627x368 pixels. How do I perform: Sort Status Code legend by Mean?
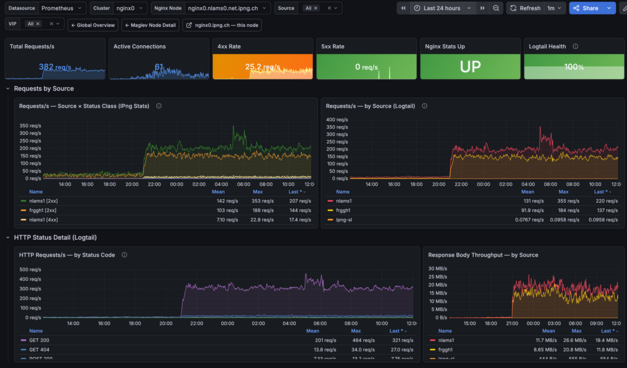[x=312, y=331]
